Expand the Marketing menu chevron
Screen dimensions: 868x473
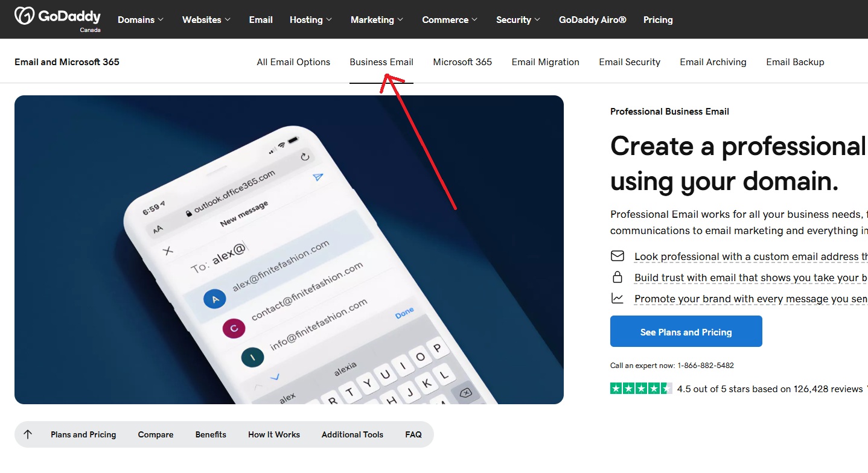[x=400, y=20]
